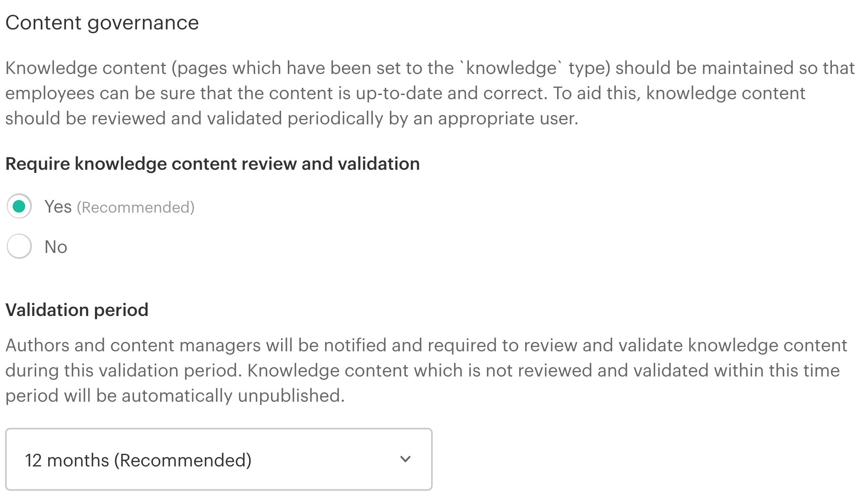The height and width of the screenshot is (495, 868).
Task: Click the 'Validation period' heading
Action: pyautogui.click(x=77, y=310)
